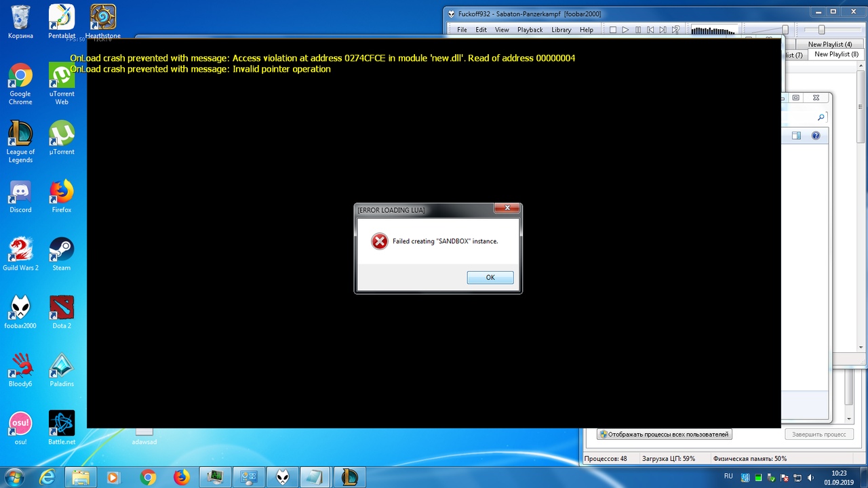Stop playback in foobar2000
The image size is (868, 488).
(x=613, y=30)
